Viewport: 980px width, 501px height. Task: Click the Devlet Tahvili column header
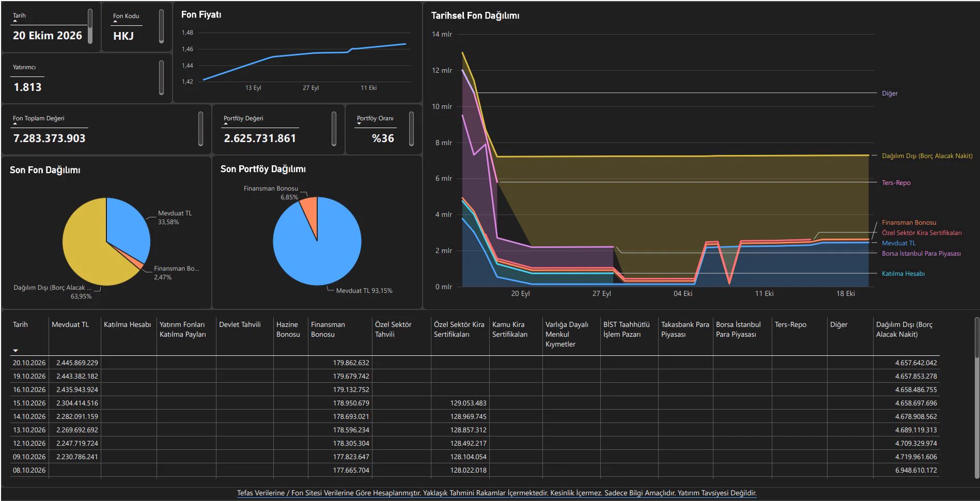coord(240,324)
